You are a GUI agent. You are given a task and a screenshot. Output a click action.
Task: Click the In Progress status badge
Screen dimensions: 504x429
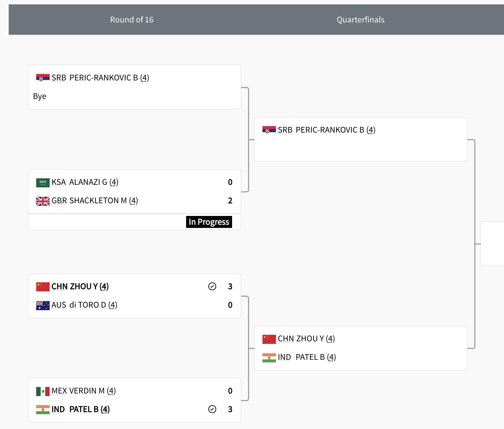click(209, 222)
